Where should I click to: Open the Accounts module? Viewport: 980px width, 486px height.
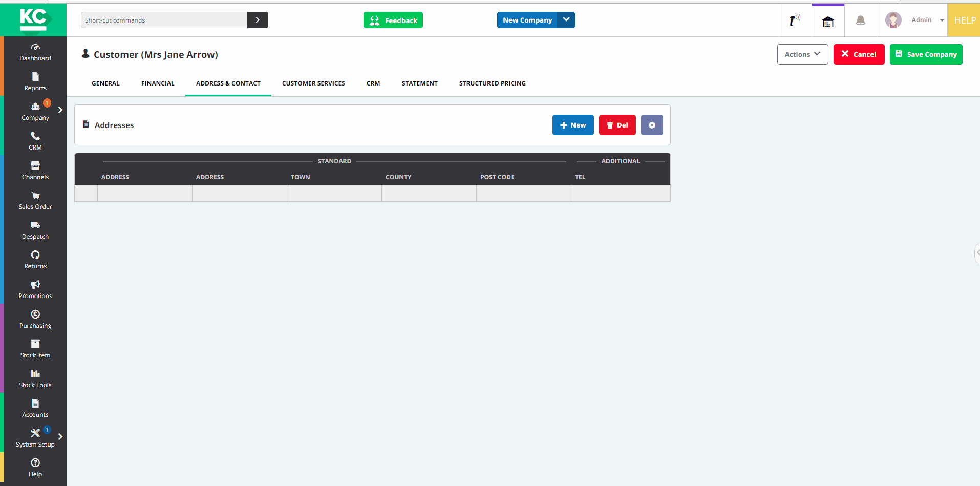pyautogui.click(x=34, y=407)
